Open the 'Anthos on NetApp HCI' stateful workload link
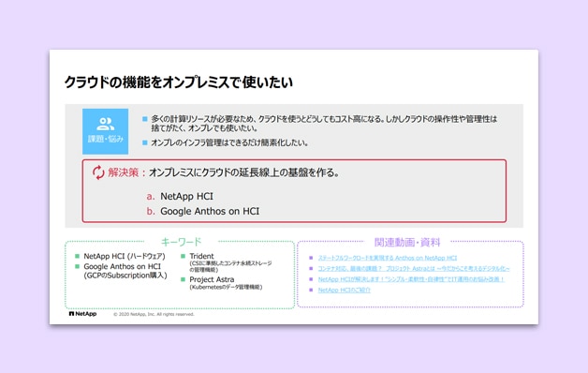The width and height of the screenshot is (588, 373). point(388,258)
